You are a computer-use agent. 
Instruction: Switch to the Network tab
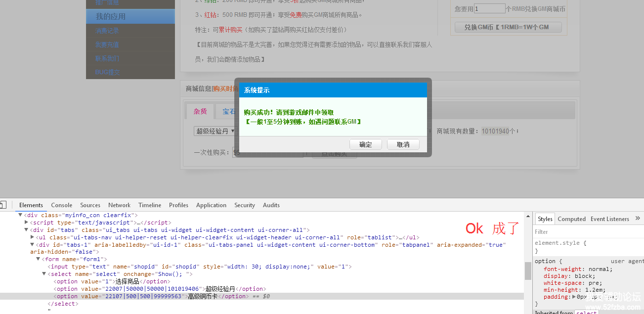click(119, 205)
